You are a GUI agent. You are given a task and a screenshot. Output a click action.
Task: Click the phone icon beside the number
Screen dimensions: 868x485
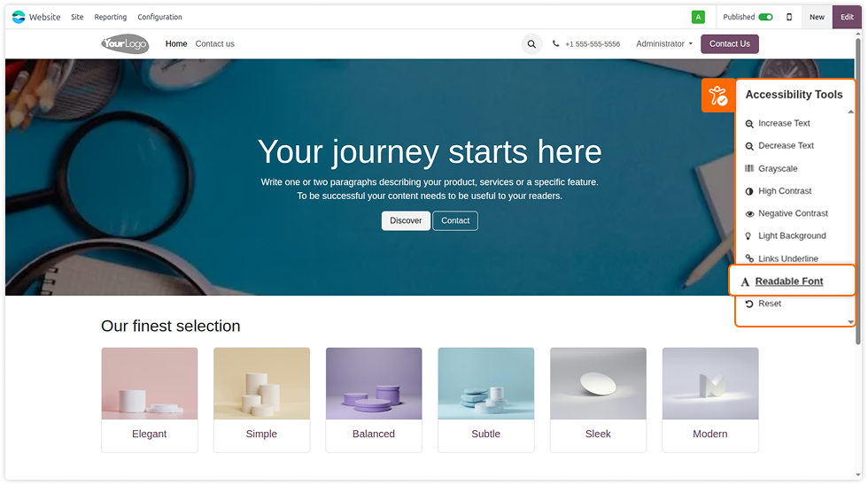coord(556,43)
